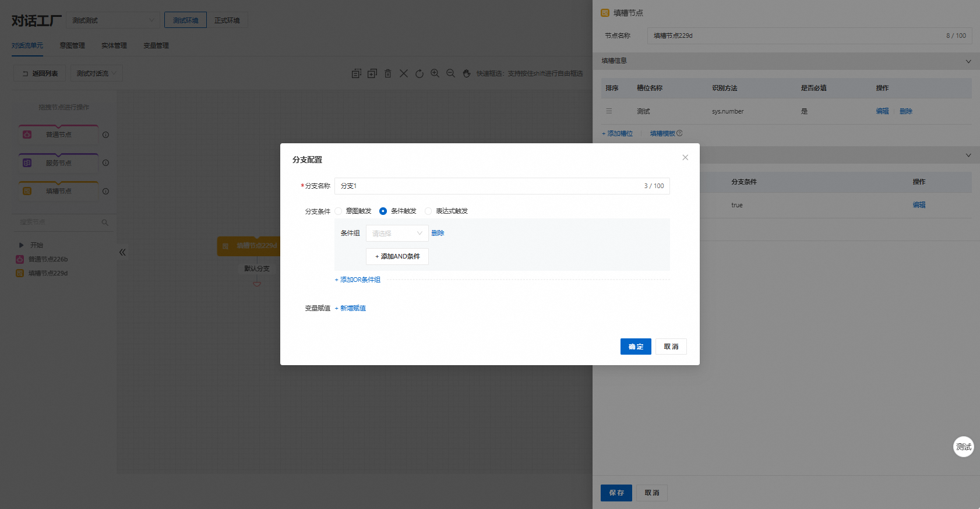Viewport: 980px width, 509px height.
Task: Click the 填槽节点 header icon in side panel
Action: pos(605,13)
